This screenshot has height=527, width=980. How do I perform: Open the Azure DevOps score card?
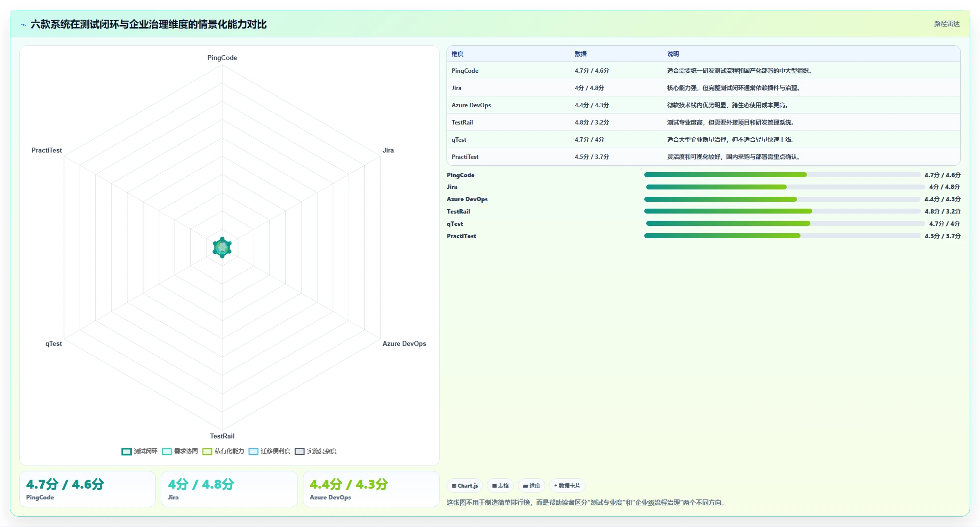click(371, 489)
